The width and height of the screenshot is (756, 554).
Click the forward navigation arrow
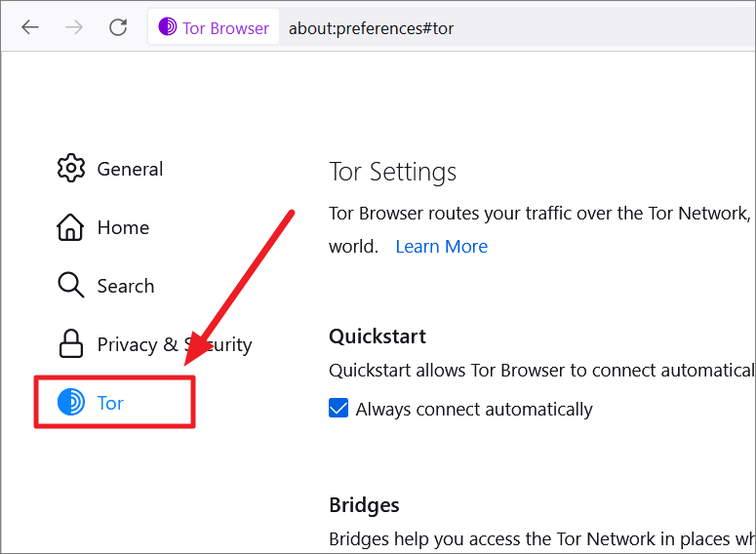point(74,27)
